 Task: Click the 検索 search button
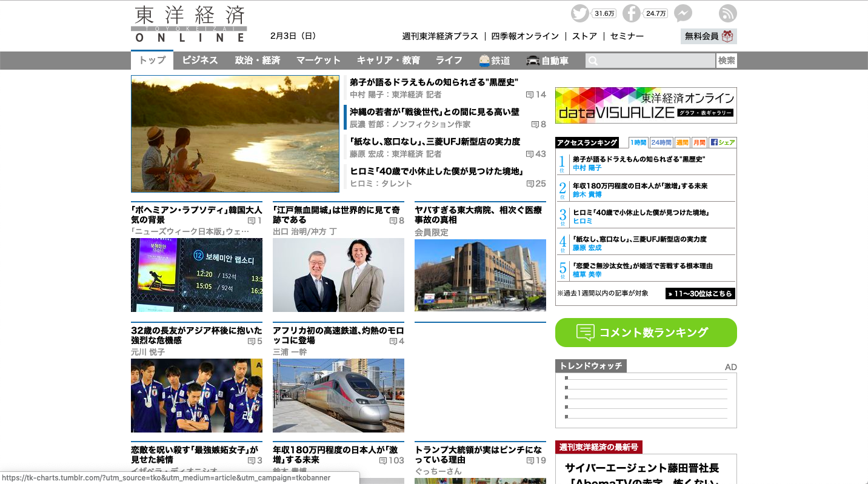(726, 61)
